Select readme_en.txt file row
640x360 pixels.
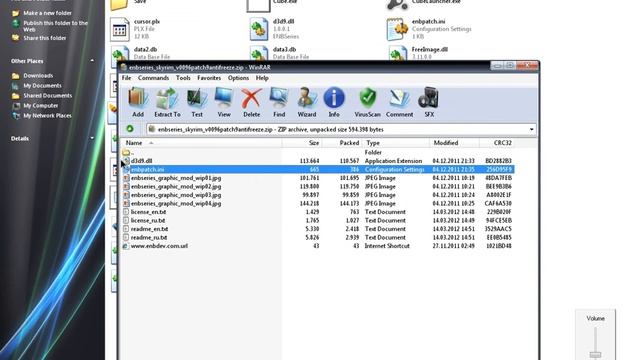[318, 229]
